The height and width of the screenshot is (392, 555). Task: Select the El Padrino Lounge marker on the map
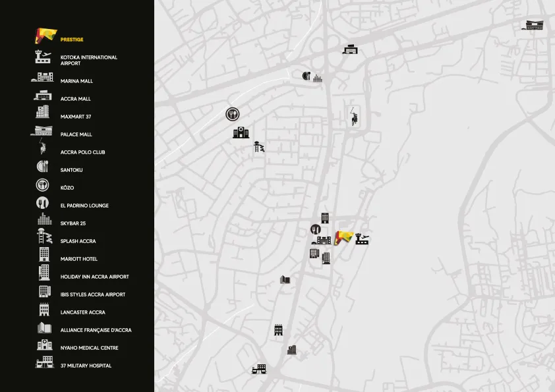(316, 229)
